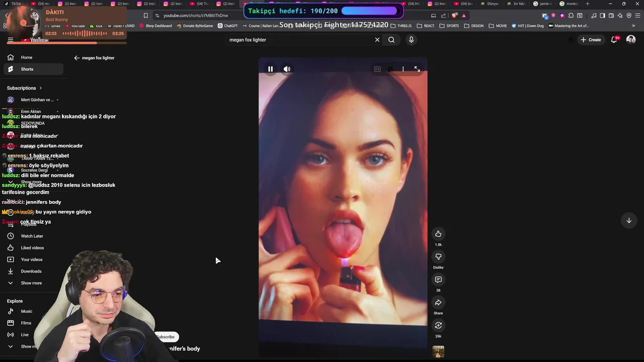This screenshot has width=644, height=362.
Task: Switch to the 'jamie' Google tab
Action: click(543, 4)
